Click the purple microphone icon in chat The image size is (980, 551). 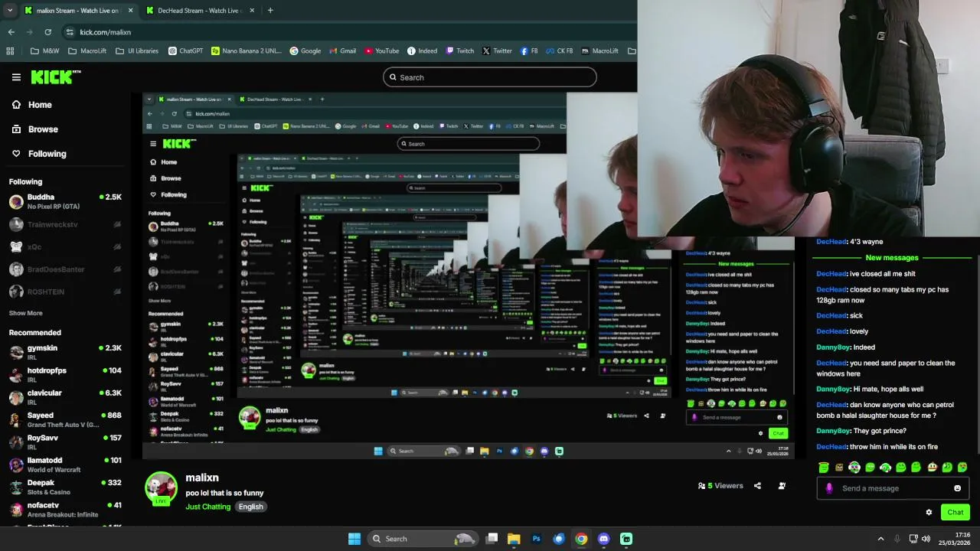(x=829, y=488)
